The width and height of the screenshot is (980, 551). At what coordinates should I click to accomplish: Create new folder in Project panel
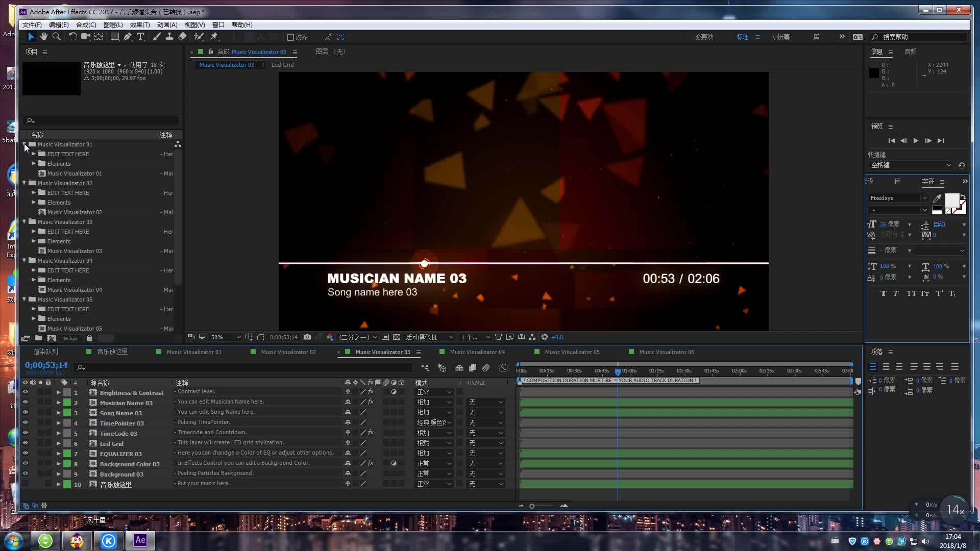click(38, 338)
